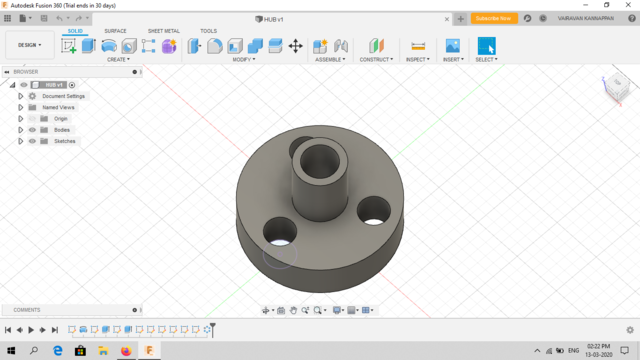Switch to the SHEET METAL tab
The width and height of the screenshot is (640, 360).
pos(164,31)
